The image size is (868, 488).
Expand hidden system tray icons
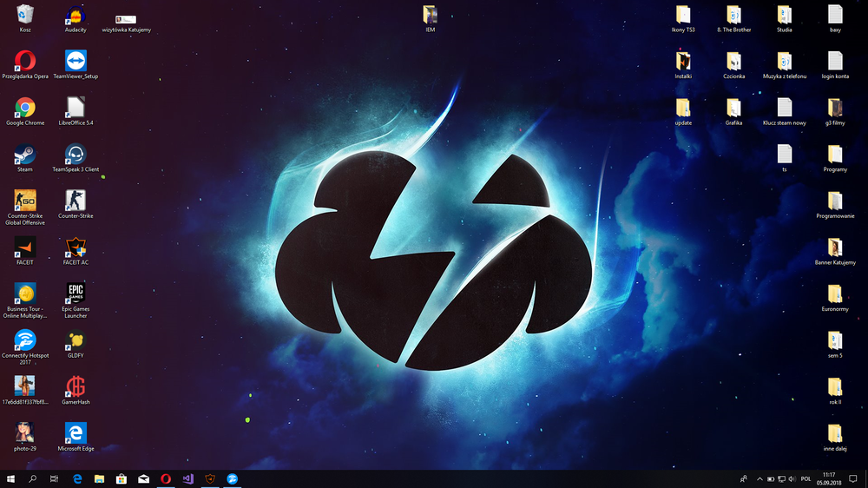[759, 478]
